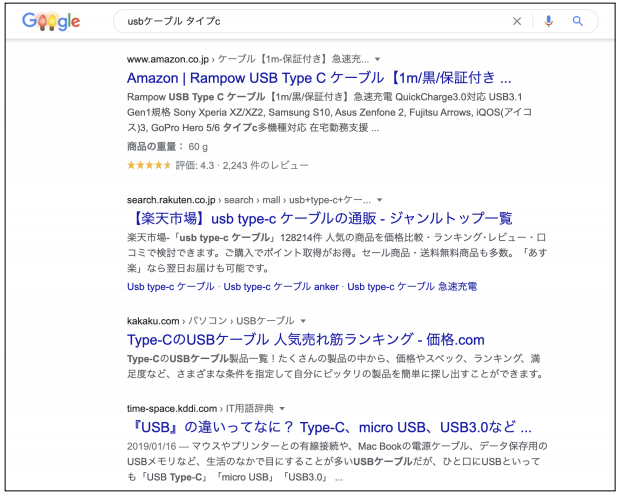Click the 'Usb type-c ケーブル 急速充電' sitelink
Image resolution: width=621 pixels, height=496 pixels.
[412, 287]
